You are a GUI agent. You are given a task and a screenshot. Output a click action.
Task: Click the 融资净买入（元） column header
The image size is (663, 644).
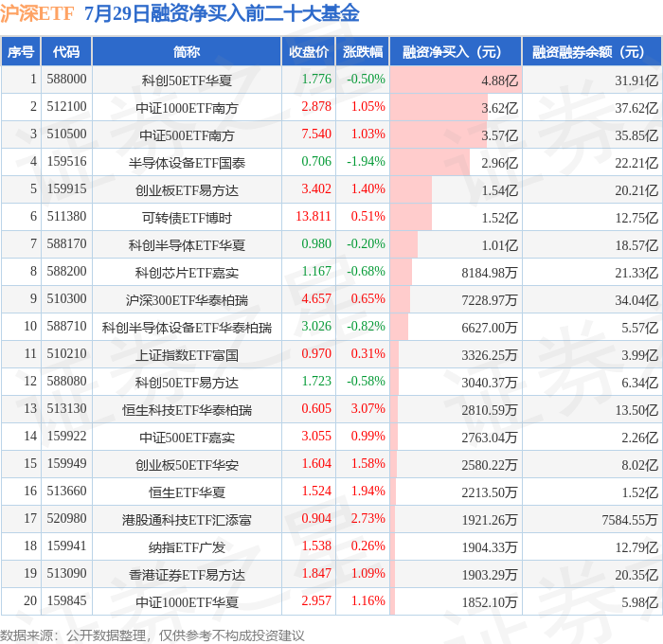pyautogui.click(x=456, y=51)
